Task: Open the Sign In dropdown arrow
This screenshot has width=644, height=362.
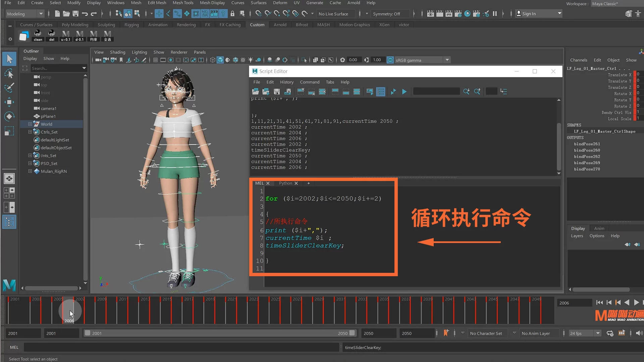Action: point(559,14)
